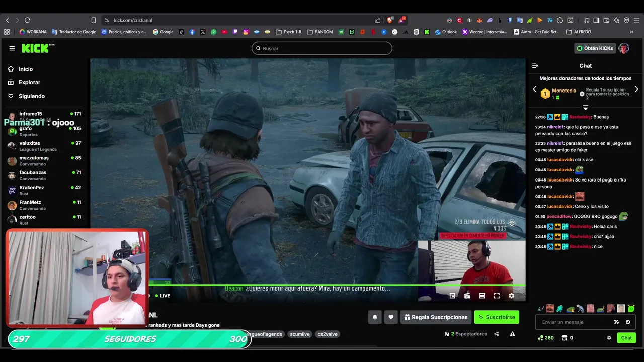Viewport: 644px width, 362px height.
Task: Open the chat shop icon
Action: click(x=565, y=338)
